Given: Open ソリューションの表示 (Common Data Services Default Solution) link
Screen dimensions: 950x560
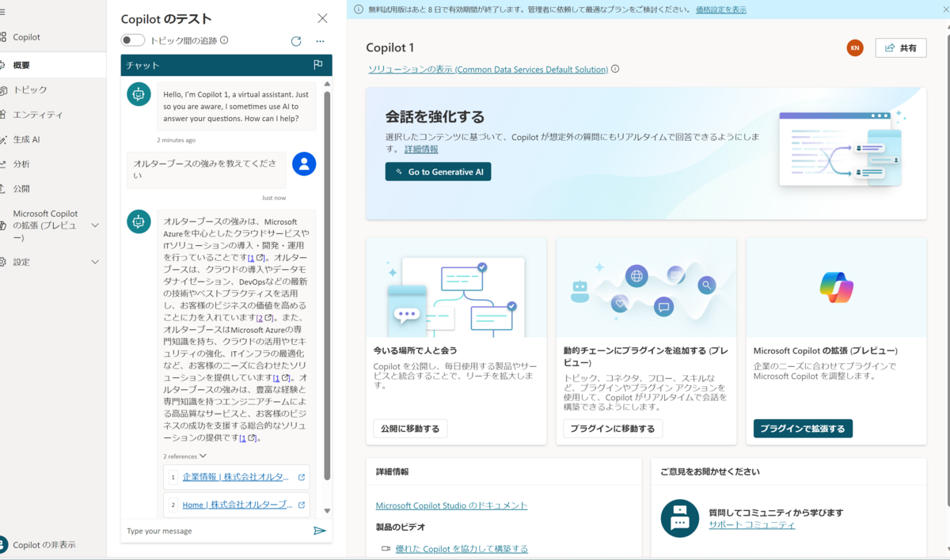Looking at the screenshot, I should coord(488,70).
